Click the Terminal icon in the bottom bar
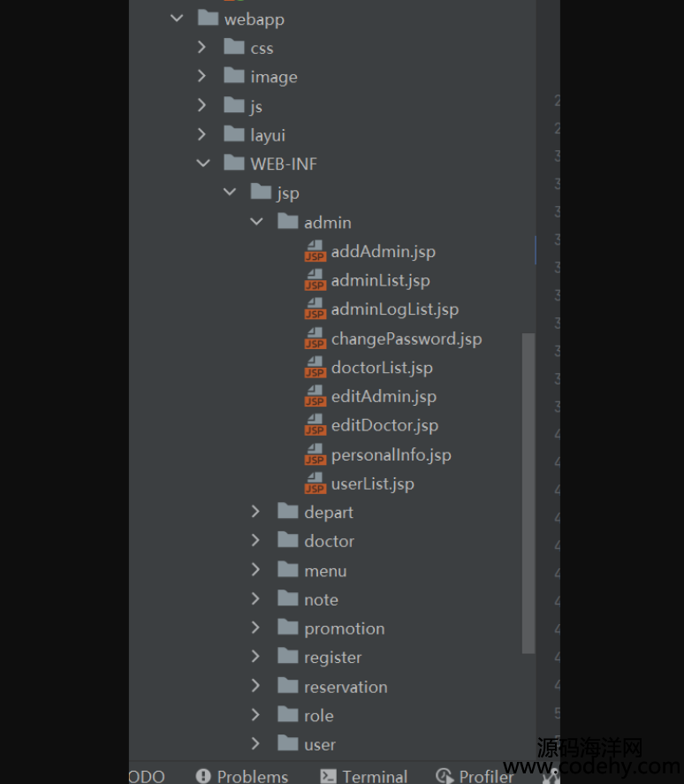Screen dimensions: 684x784 click(x=328, y=776)
